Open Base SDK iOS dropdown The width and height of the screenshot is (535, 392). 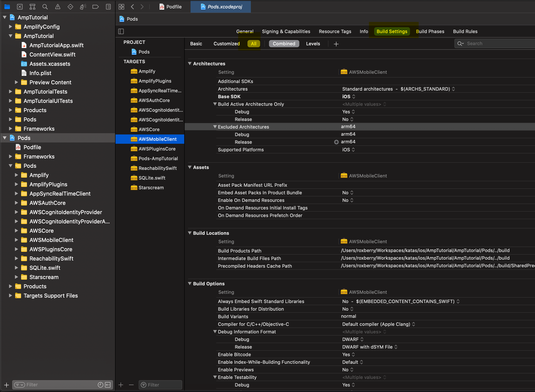(x=348, y=97)
